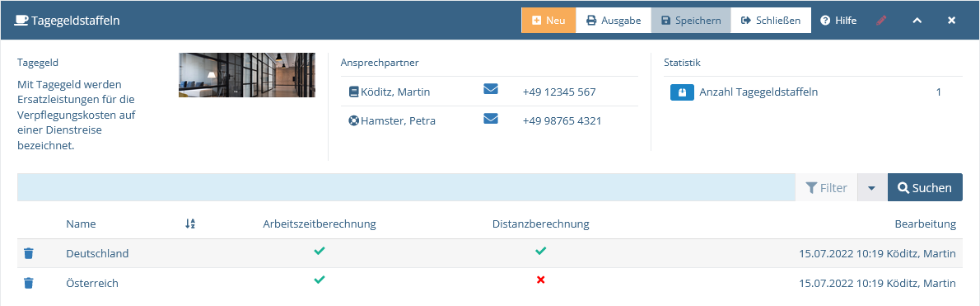Delete the Deutschland row with trash icon

pyautogui.click(x=28, y=253)
